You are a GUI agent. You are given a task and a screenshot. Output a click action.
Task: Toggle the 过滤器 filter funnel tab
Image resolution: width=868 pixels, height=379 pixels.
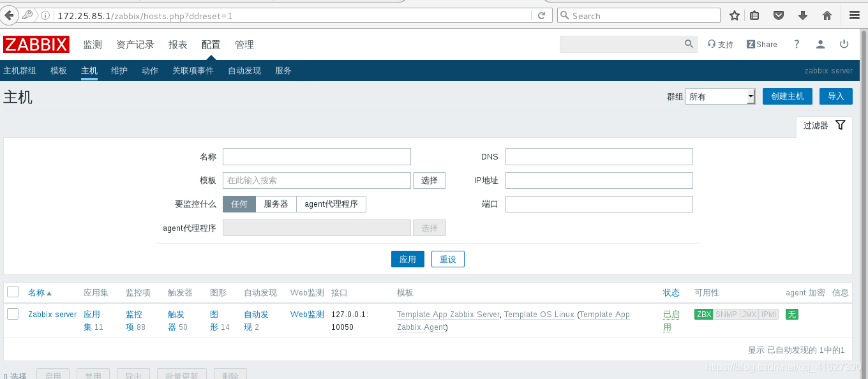coord(824,126)
